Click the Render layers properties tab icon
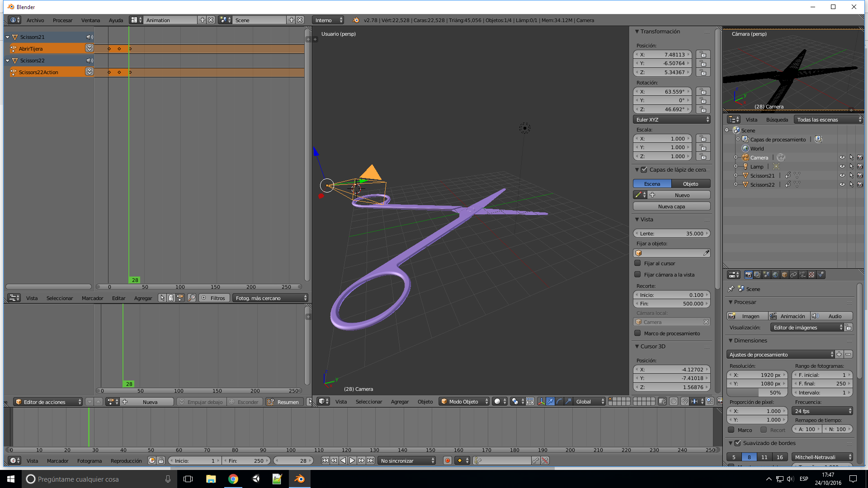Screen dimensions: 868x488 (x=757, y=275)
